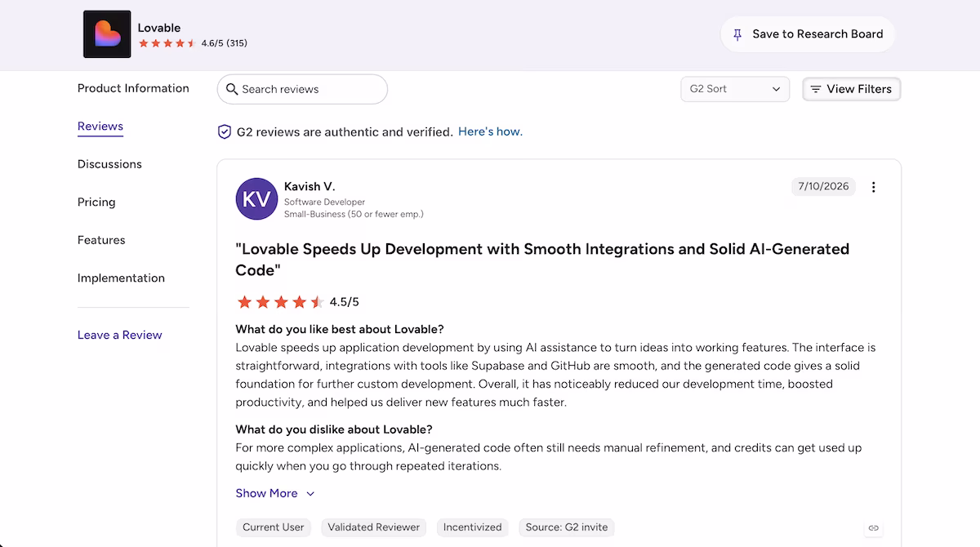Viewport: 980px width, 547px height.
Task: Click the 7/10/2026 date badge
Action: click(823, 186)
